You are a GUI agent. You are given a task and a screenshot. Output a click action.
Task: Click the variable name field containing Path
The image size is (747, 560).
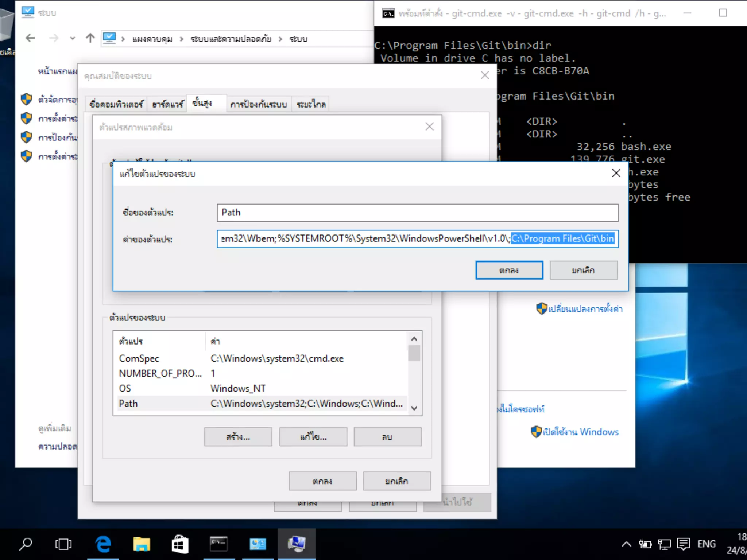[x=417, y=213]
